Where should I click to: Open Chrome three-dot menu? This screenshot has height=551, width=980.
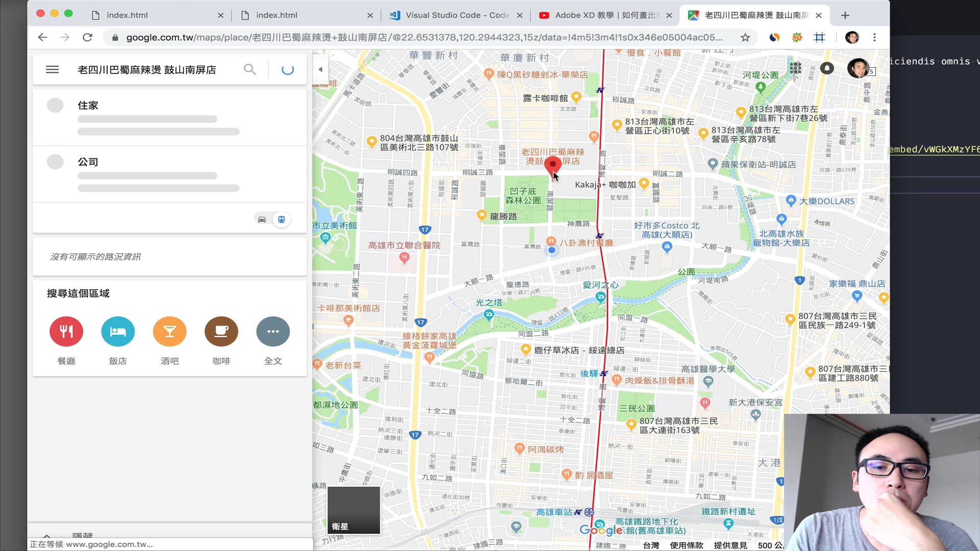874,37
